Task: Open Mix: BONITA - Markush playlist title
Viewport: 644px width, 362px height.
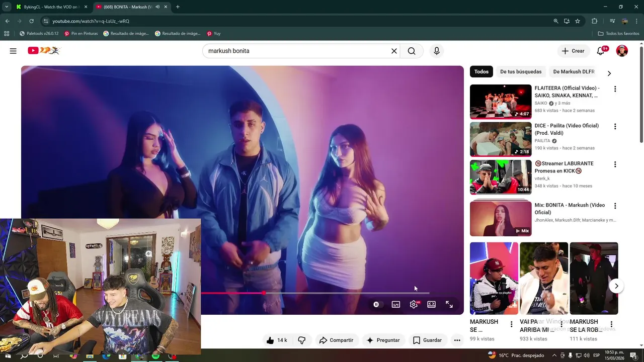Action: point(570,209)
